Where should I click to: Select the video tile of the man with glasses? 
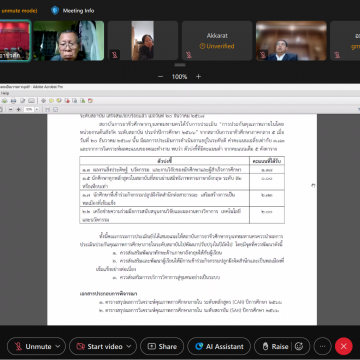[69, 41]
